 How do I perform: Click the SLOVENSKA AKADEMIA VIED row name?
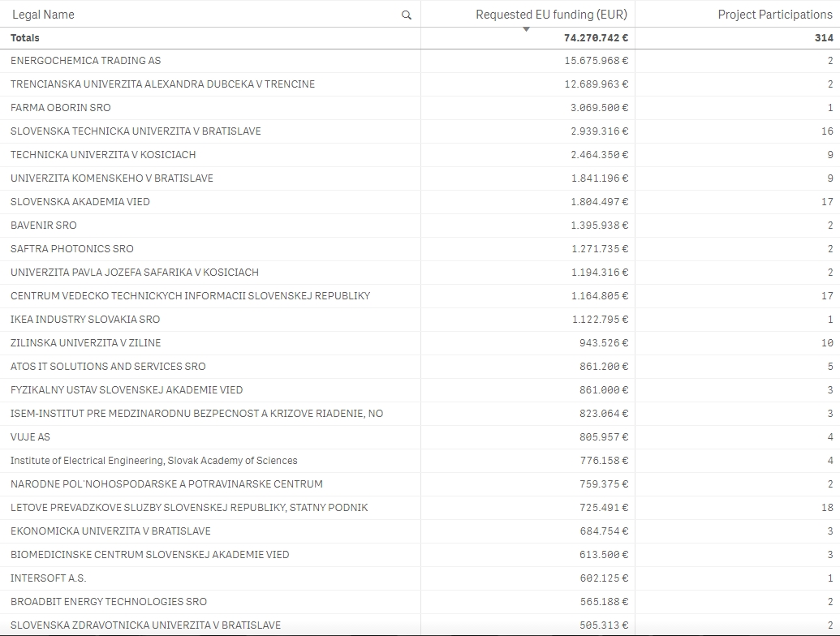pyautogui.click(x=80, y=202)
